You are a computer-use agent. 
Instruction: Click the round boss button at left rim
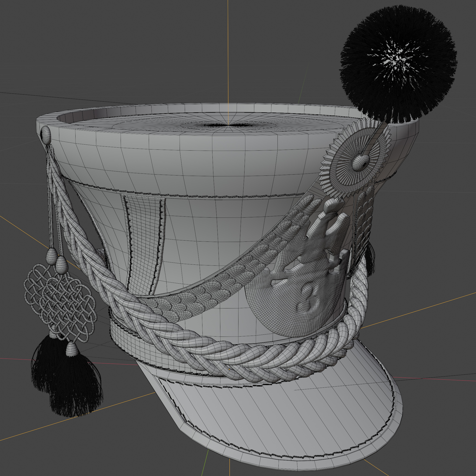click(46, 135)
